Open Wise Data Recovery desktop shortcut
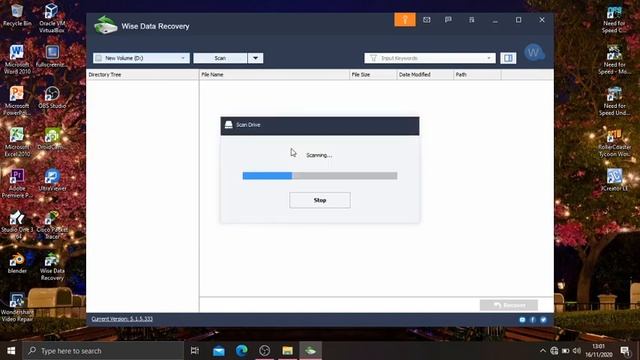640x360 pixels. coord(52,266)
